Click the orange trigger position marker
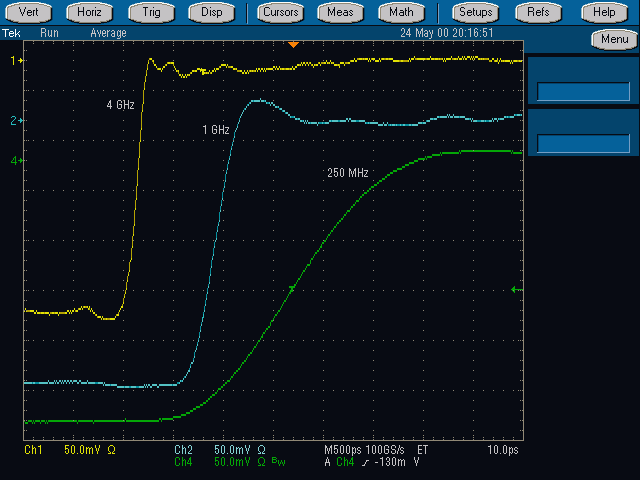 click(x=293, y=45)
